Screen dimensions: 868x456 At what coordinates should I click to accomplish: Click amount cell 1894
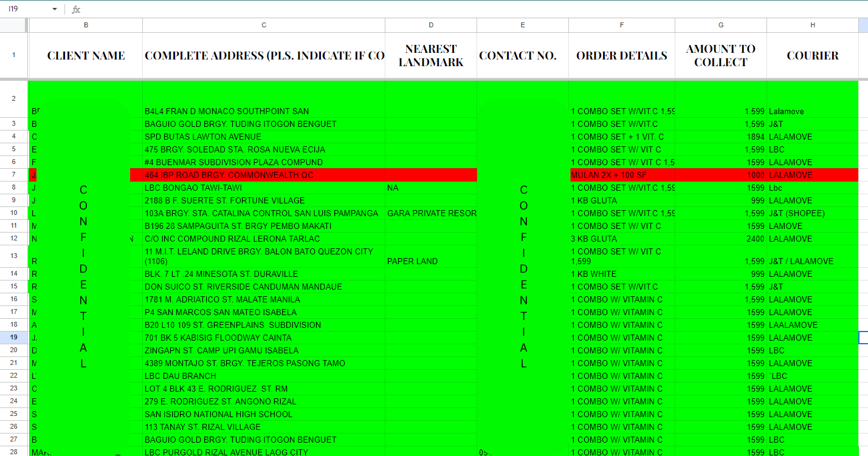[721, 137]
